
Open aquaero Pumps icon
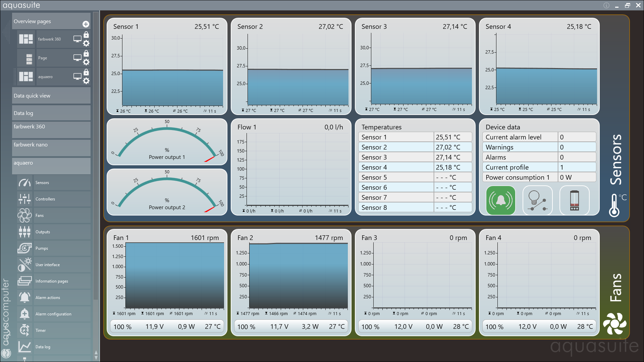[25, 248]
